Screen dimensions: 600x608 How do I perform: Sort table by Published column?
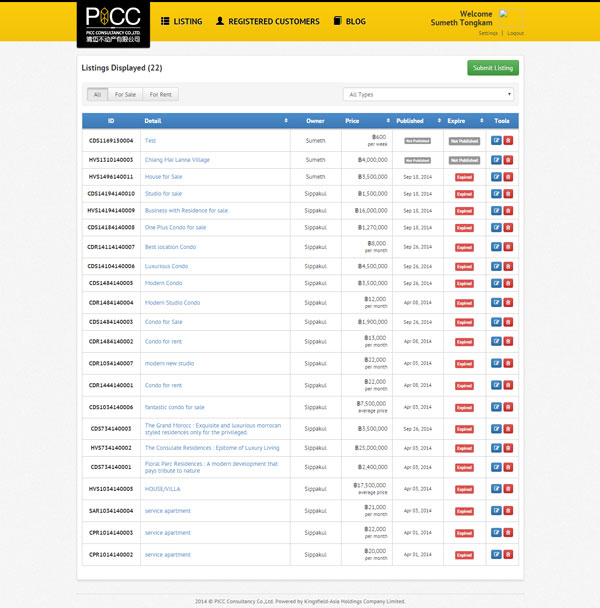tap(439, 121)
